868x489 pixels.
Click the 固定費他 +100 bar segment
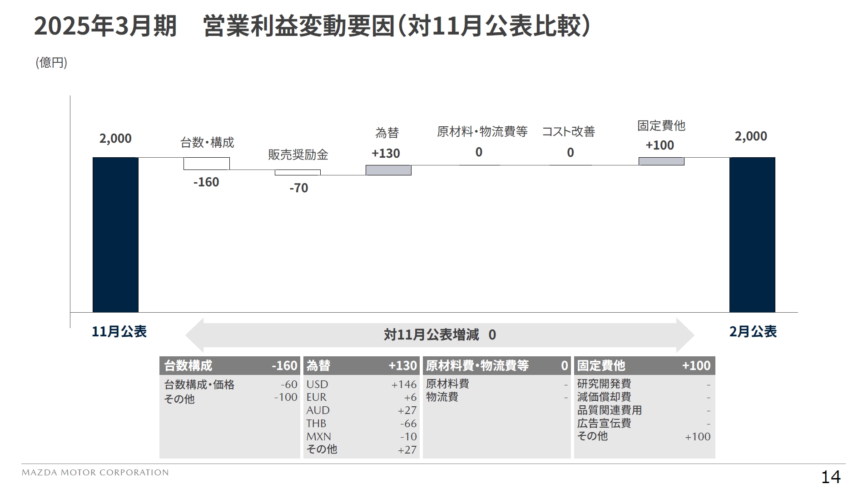(x=662, y=161)
